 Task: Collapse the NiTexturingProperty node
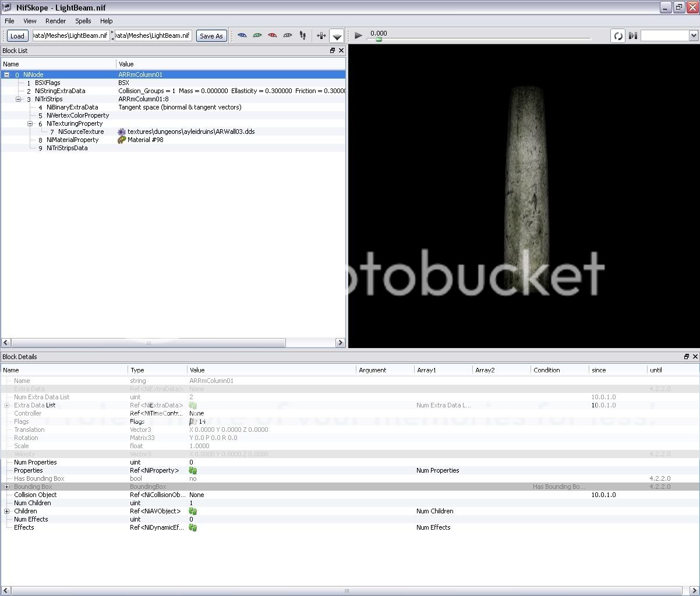click(30, 124)
